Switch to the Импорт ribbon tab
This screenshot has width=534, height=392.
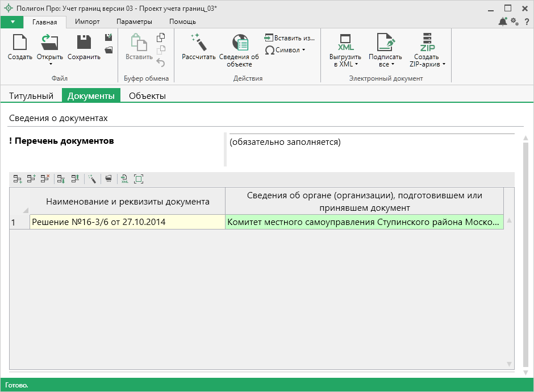87,22
